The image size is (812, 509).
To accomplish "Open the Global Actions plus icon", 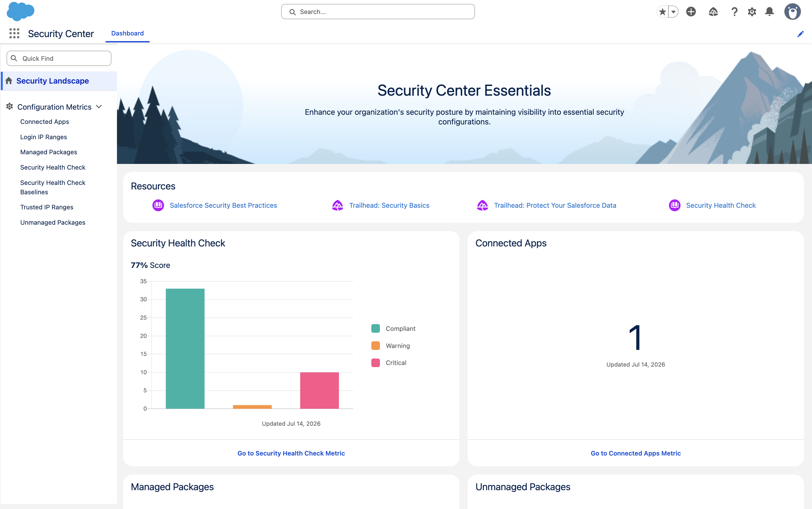I will (x=691, y=12).
